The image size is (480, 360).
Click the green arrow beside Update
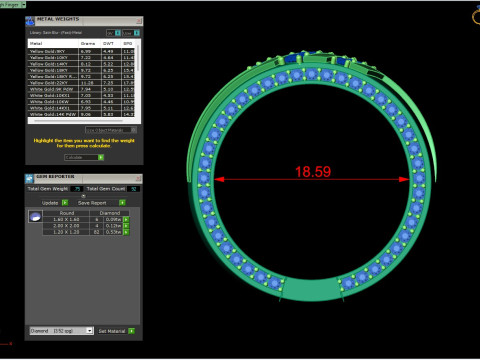(x=65, y=203)
